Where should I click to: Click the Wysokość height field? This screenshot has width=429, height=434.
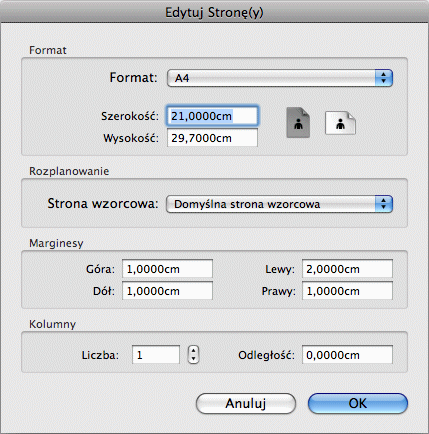[212, 138]
